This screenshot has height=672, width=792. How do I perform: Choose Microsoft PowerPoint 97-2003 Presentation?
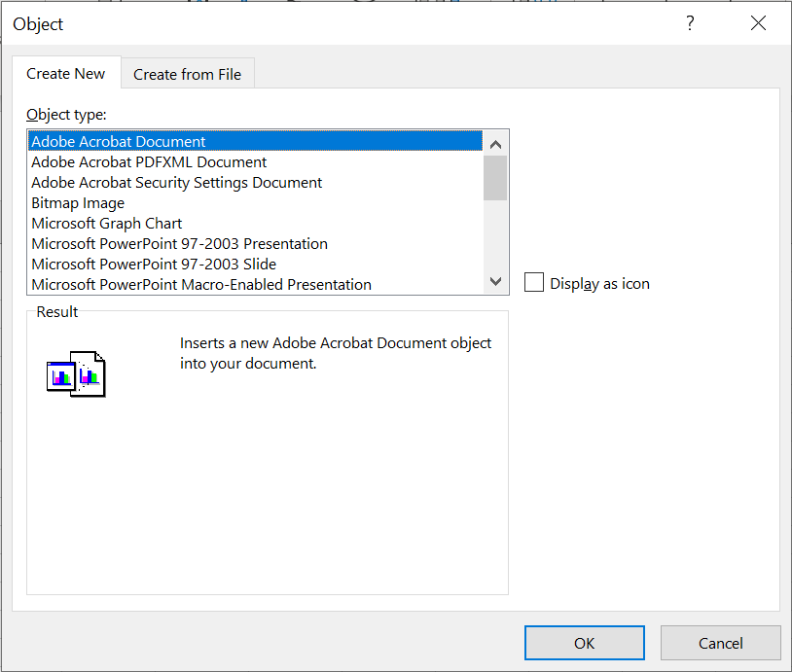[x=179, y=244]
